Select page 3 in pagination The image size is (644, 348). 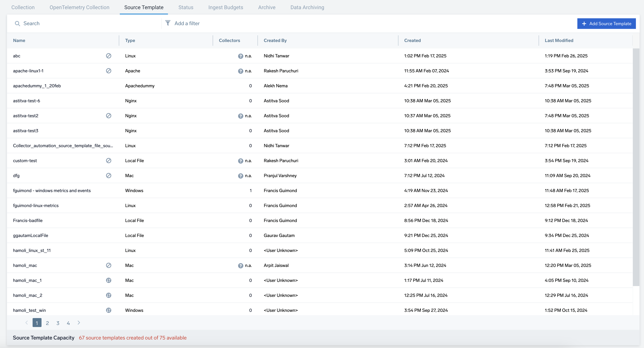tap(58, 323)
